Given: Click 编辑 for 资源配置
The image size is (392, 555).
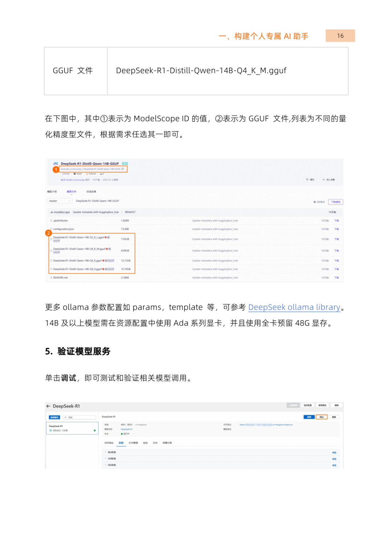Looking at the screenshot, I should click(x=334, y=459).
